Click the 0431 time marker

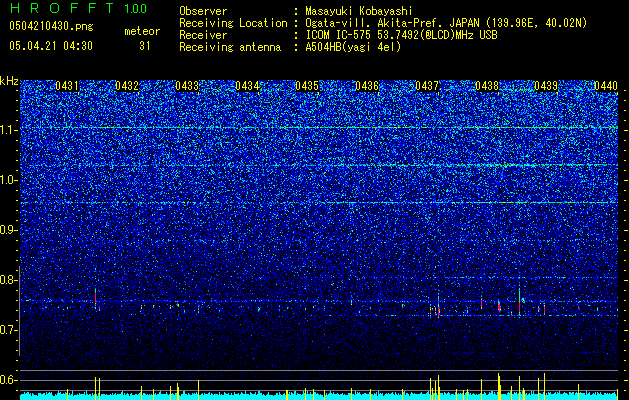tap(67, 86)
